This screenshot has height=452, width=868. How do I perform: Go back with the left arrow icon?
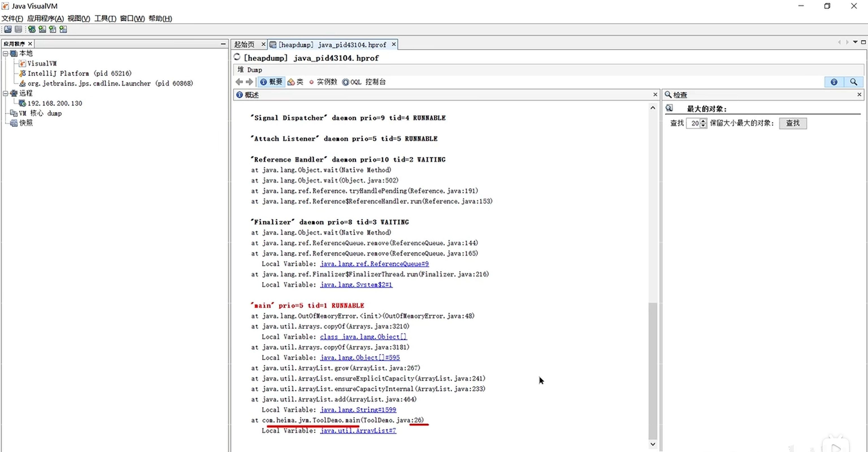(239, 82)
